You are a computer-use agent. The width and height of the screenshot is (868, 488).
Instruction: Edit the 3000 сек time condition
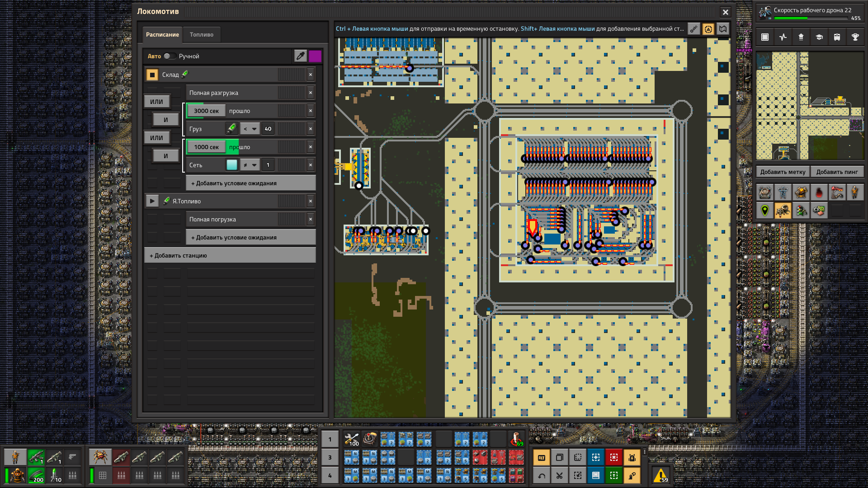[x=206, y=111]
